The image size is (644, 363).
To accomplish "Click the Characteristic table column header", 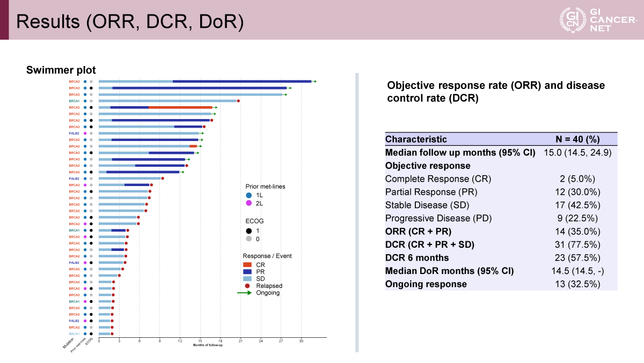I will click(416, 139).
